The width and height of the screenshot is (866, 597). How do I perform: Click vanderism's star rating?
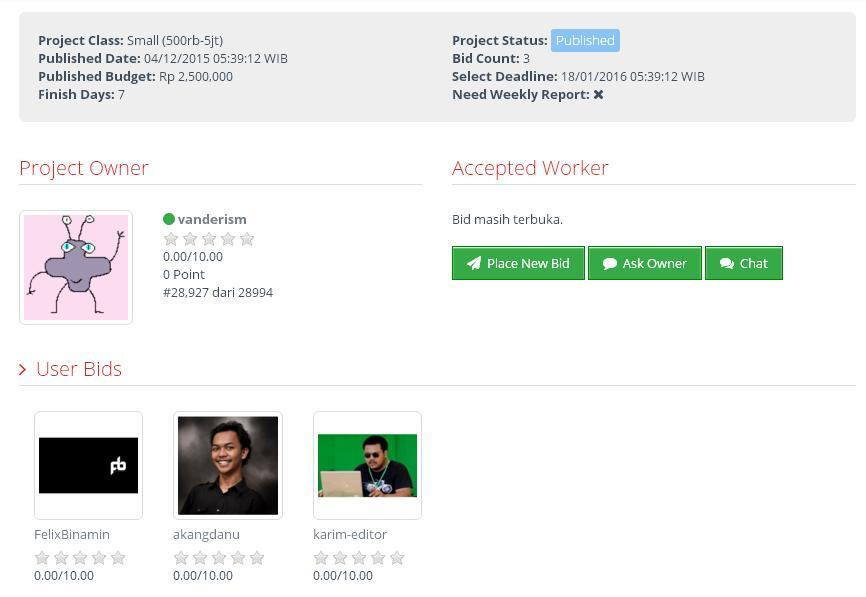tap(209, 239)
